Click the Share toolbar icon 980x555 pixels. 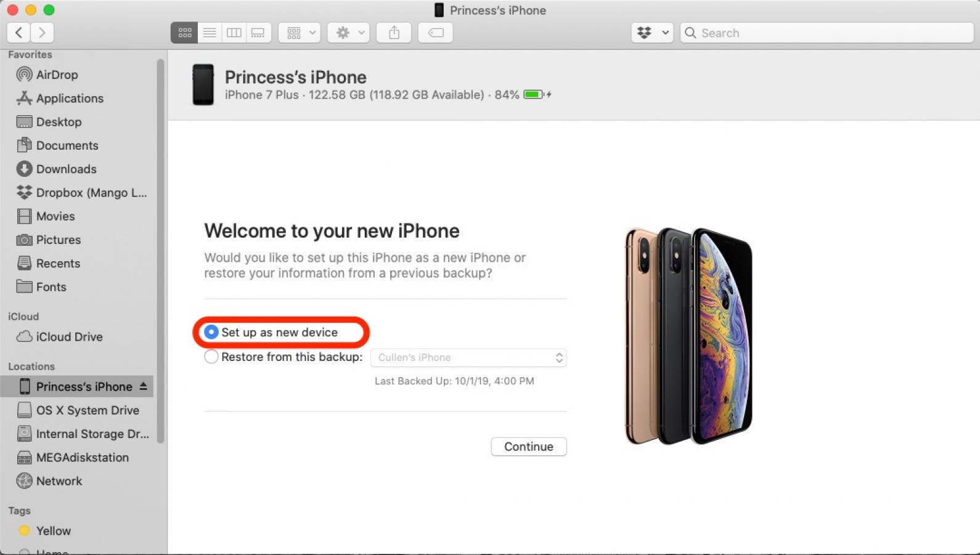point(394,33)
